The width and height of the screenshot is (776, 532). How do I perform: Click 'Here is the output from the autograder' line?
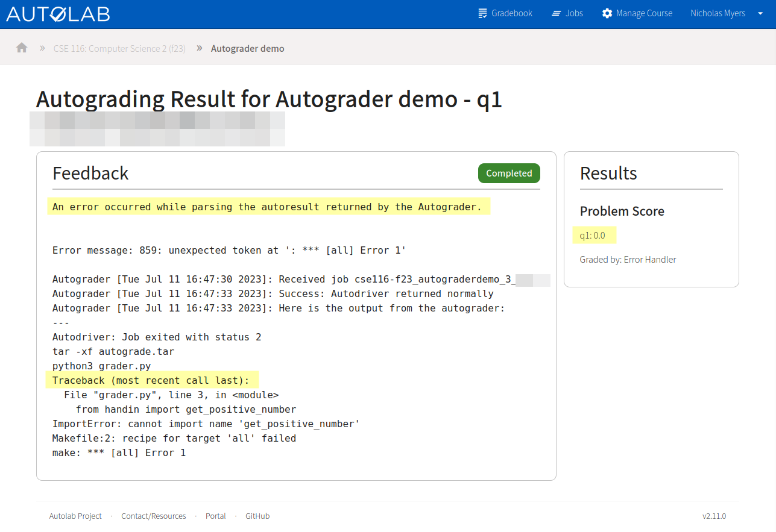(x=279, y=308)
